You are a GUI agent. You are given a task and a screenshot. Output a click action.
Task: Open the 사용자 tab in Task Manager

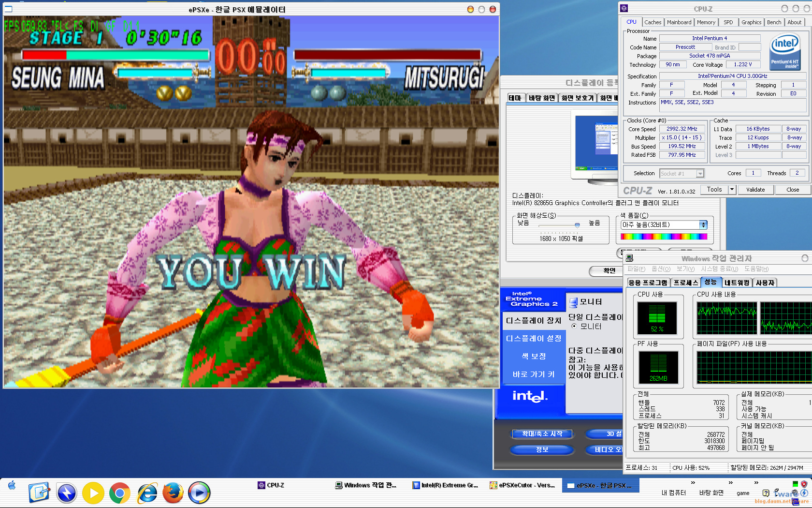[765, 283]
